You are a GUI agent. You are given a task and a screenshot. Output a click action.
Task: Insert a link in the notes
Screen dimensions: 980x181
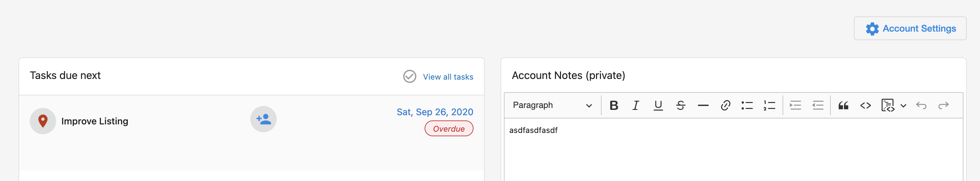pos(725,105)
